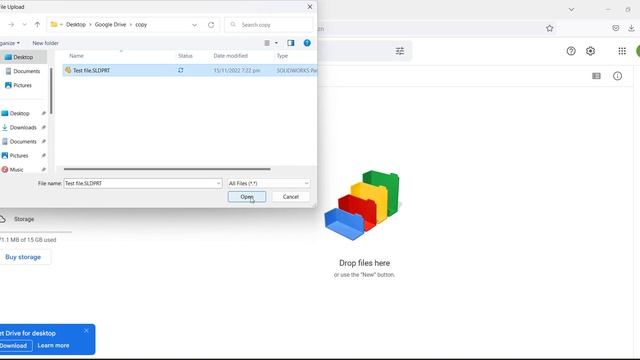Cancel the File Upload dialog

(291, 197)
